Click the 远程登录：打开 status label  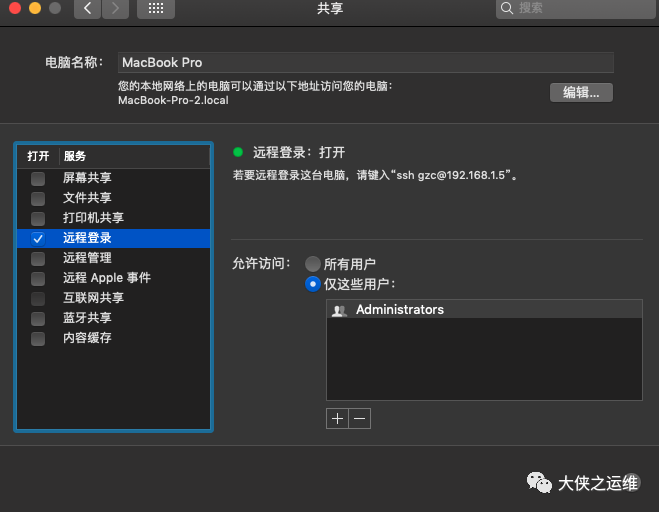[299, 153]
